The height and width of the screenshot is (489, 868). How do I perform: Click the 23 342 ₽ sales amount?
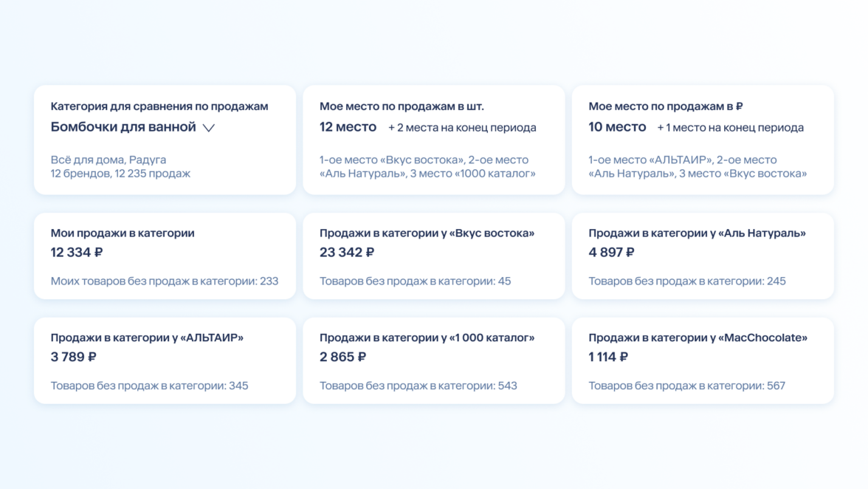(x=347, y=253)
